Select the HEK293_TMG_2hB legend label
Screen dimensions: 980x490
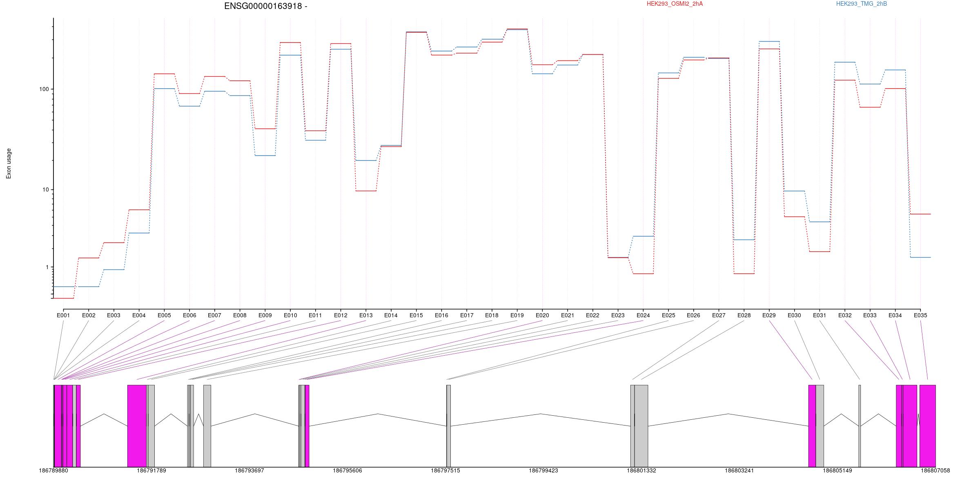click(x=861, y=4)
